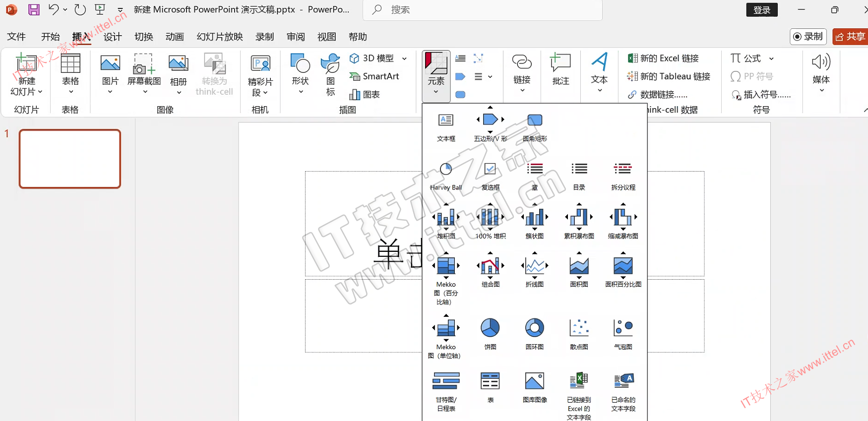The width and height of the screenshot is (868, 421).
Task: Expand the 元素 (Elements) gallery button
Action: click(436, 76)
